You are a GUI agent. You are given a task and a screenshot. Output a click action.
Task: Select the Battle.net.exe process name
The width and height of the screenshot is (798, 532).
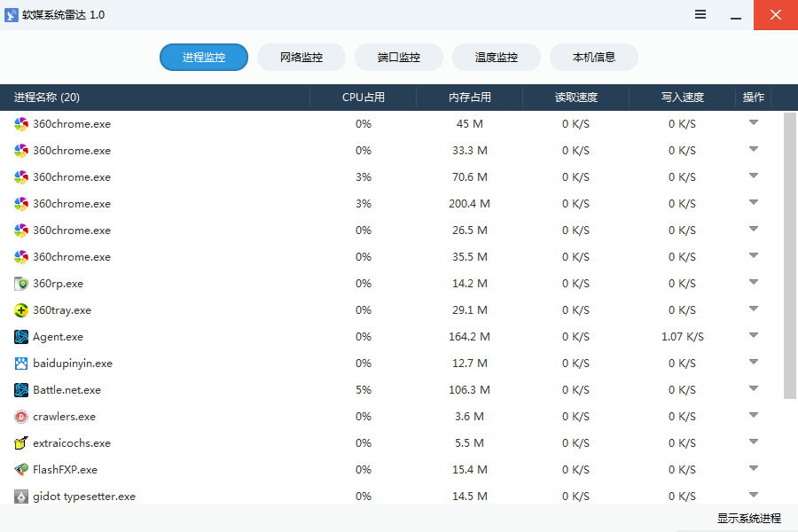66,390
